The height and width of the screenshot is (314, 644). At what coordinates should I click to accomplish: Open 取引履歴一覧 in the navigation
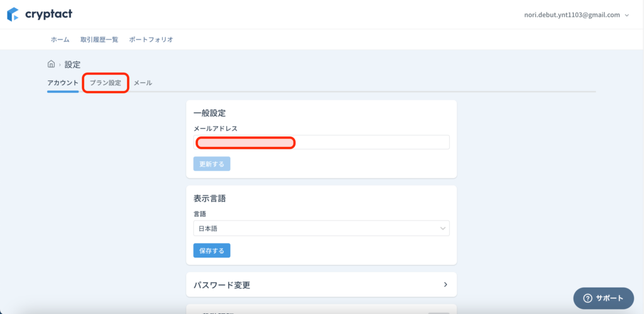99,40
